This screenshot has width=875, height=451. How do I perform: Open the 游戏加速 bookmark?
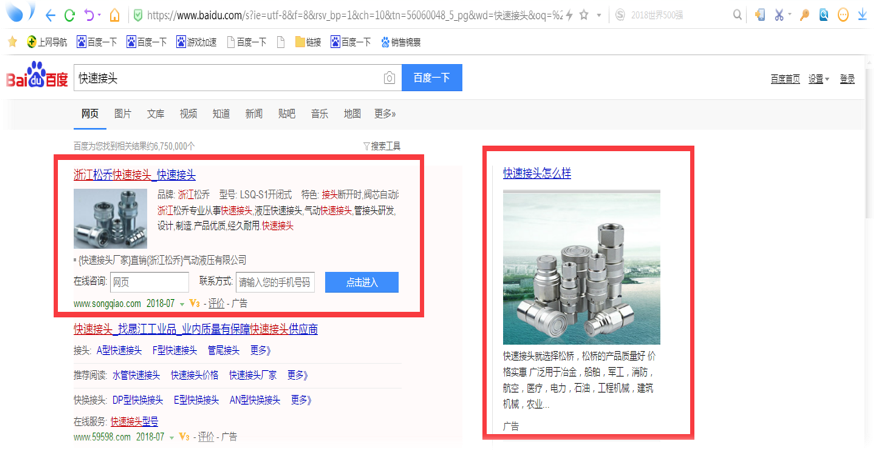196,42
